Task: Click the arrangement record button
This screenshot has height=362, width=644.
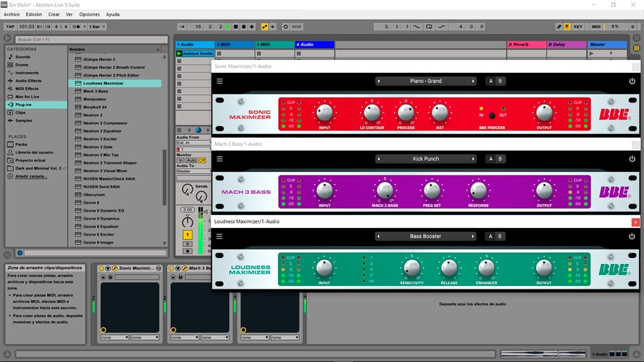Action: [x=244, y=26]
